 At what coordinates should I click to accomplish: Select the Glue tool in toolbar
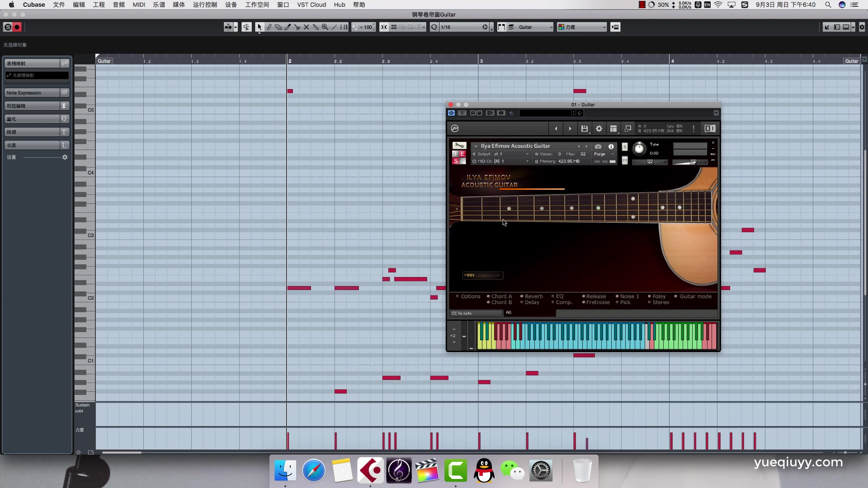coord(316,27)
